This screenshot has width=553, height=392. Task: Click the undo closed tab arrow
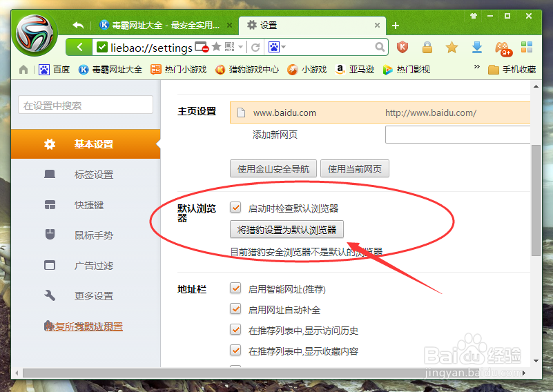pyautogui.click(x=78, y=26)
